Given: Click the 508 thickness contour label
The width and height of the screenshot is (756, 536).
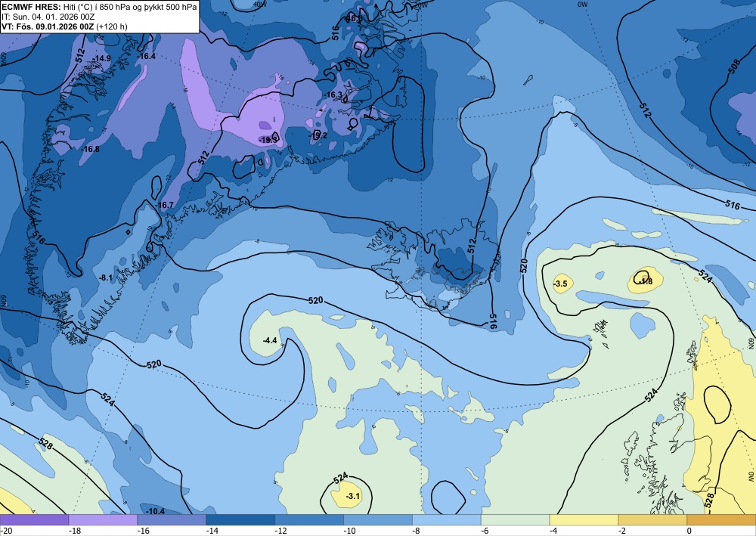Looking at the screenshot, I should point(734,67).
